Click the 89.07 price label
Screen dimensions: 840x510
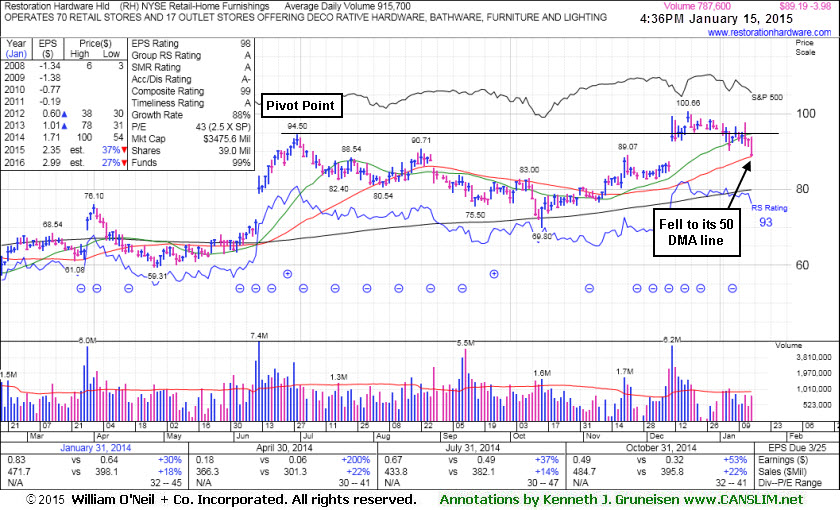627,147
